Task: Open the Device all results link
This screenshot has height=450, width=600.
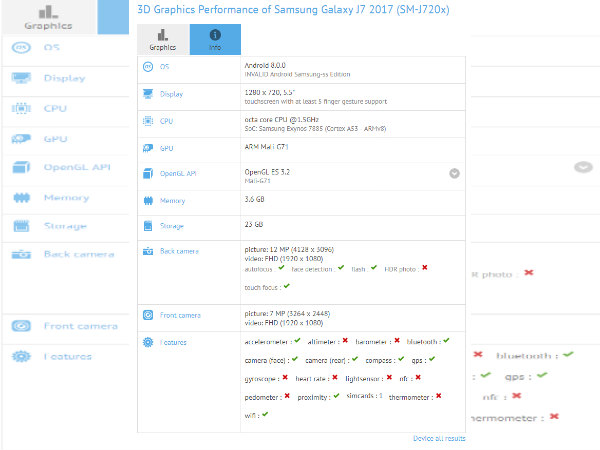Action: (x=439, y=439)
